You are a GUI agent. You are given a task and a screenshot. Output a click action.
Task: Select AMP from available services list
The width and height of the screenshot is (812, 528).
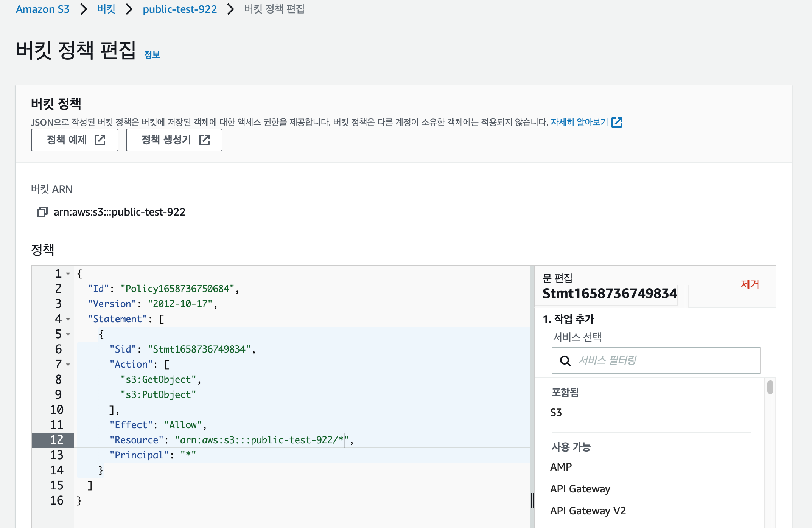pyautogui.click(x=561, y=467)
